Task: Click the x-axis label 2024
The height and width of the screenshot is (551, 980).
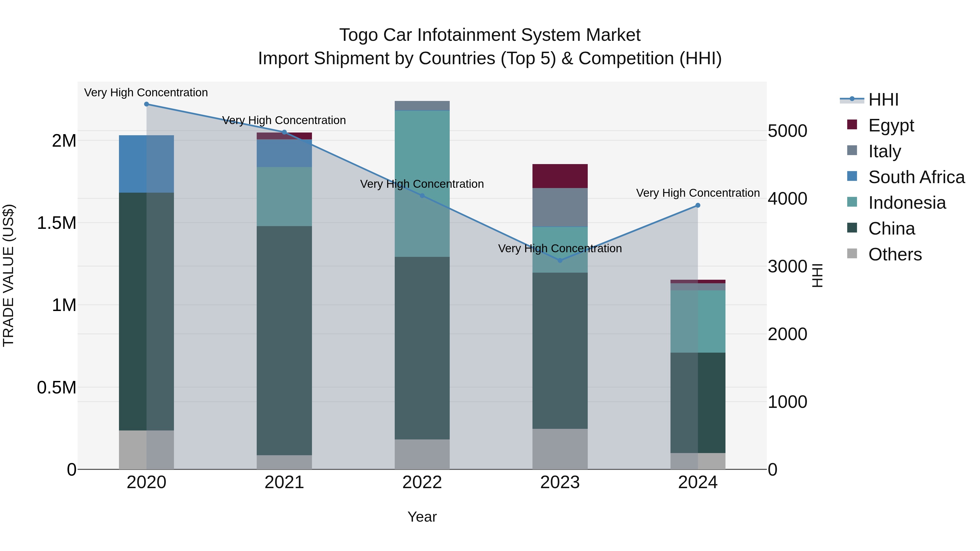Action: 698,482
